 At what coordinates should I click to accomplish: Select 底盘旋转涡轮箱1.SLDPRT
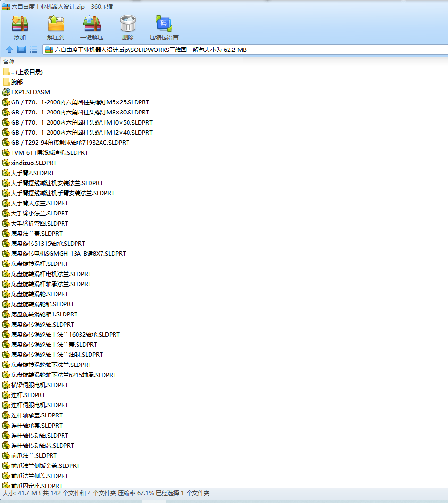click(40, 314)
